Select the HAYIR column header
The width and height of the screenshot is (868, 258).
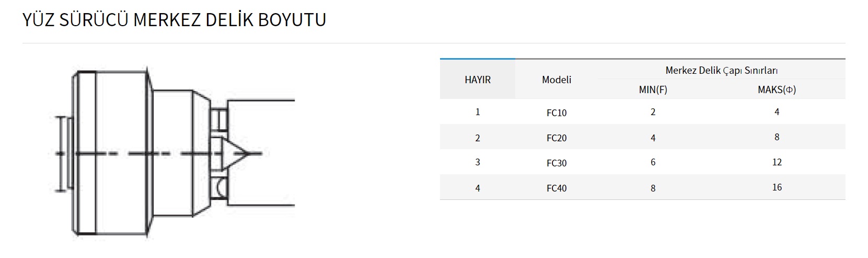tap(478, 80)
